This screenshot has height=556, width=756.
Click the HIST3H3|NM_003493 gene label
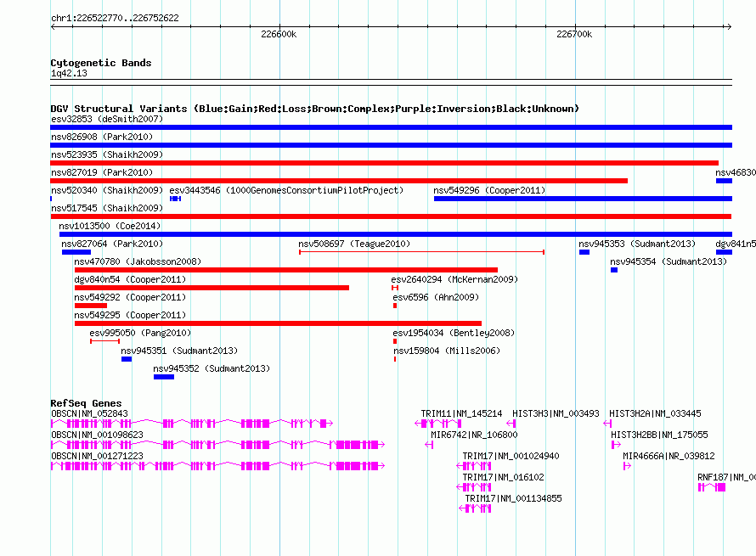point(556,414)
